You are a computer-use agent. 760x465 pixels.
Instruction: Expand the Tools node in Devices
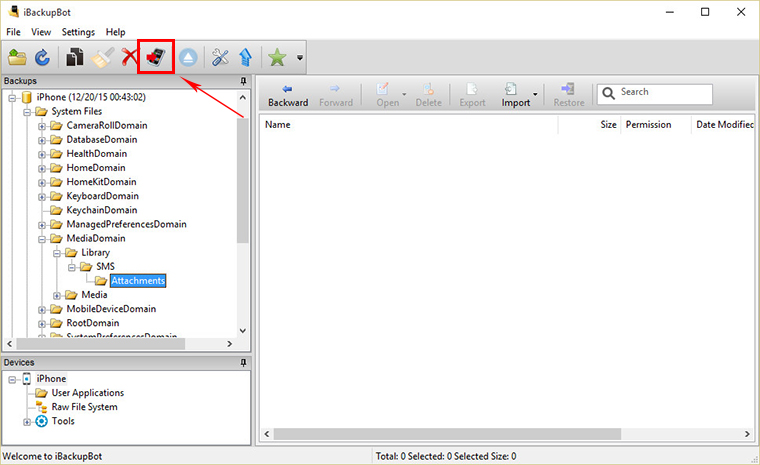pyautogui.click(x=27, y=422)
